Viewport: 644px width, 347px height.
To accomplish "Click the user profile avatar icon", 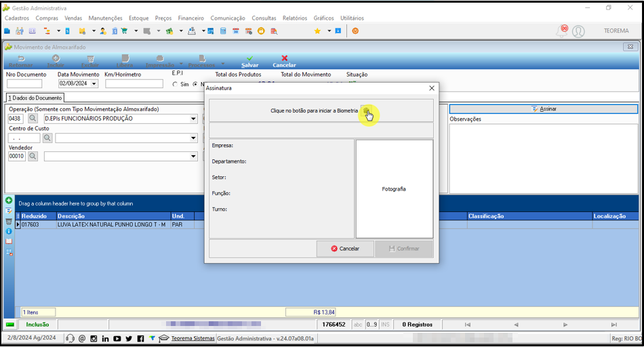I will click(578, 31).
